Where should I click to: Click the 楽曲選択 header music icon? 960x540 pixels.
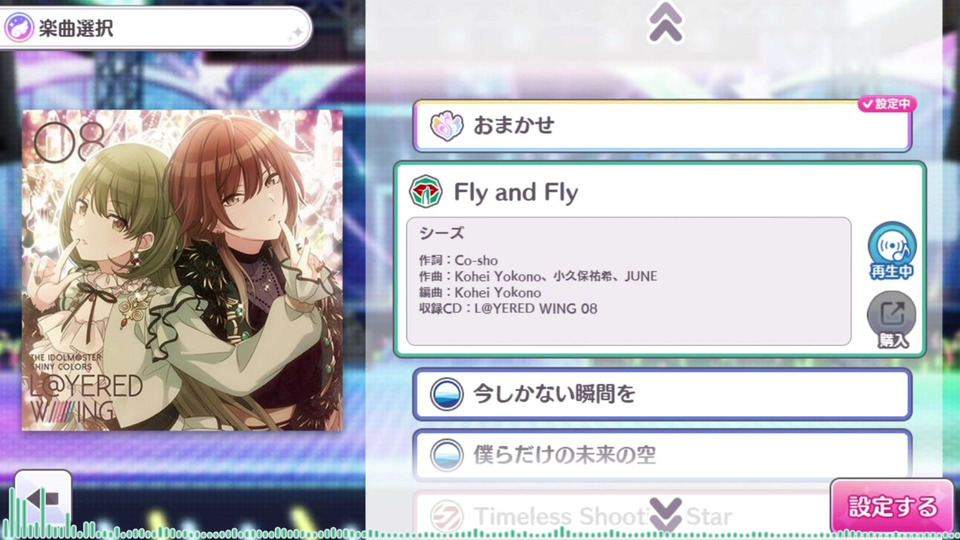(x=19, y=28)
